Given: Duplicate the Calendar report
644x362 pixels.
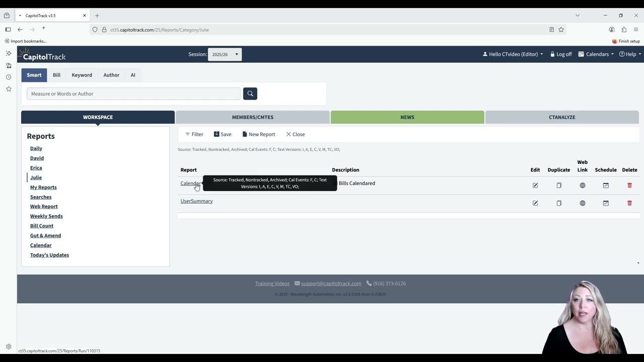Looking at the screenshot, I should 559,186.
